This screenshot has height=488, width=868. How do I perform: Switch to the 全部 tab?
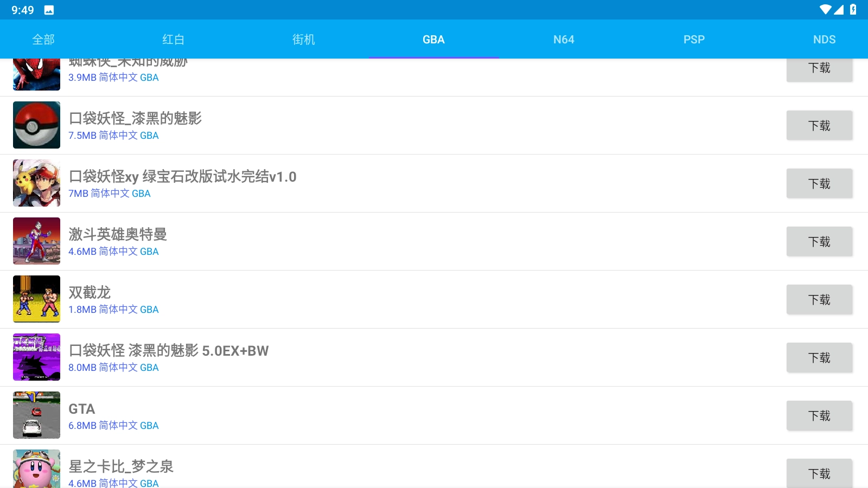click(x=43, y=40)
